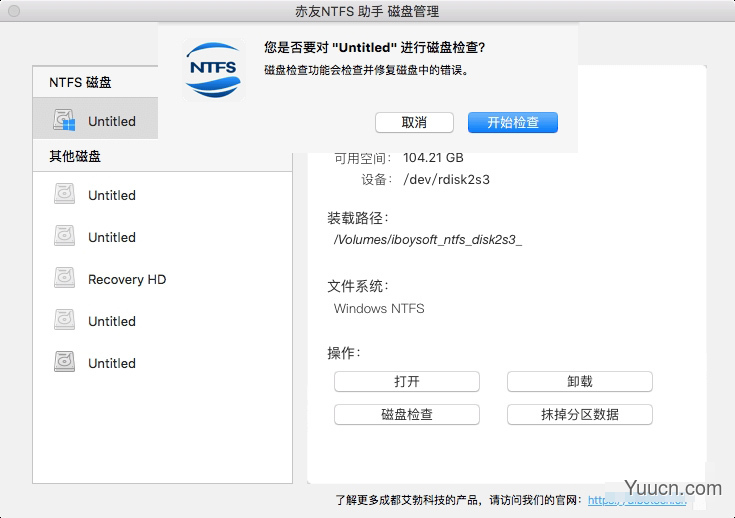The image size is (735, 518).
Task: Click the dialog note 磁盘检查功能会检查并修复磁盘中的错误
Action: point(366,70)
